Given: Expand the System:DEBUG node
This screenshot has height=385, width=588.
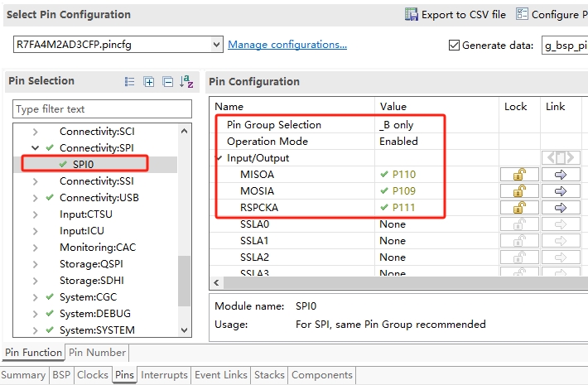Looking at the screenshot, I should click(x=36, y=314).
